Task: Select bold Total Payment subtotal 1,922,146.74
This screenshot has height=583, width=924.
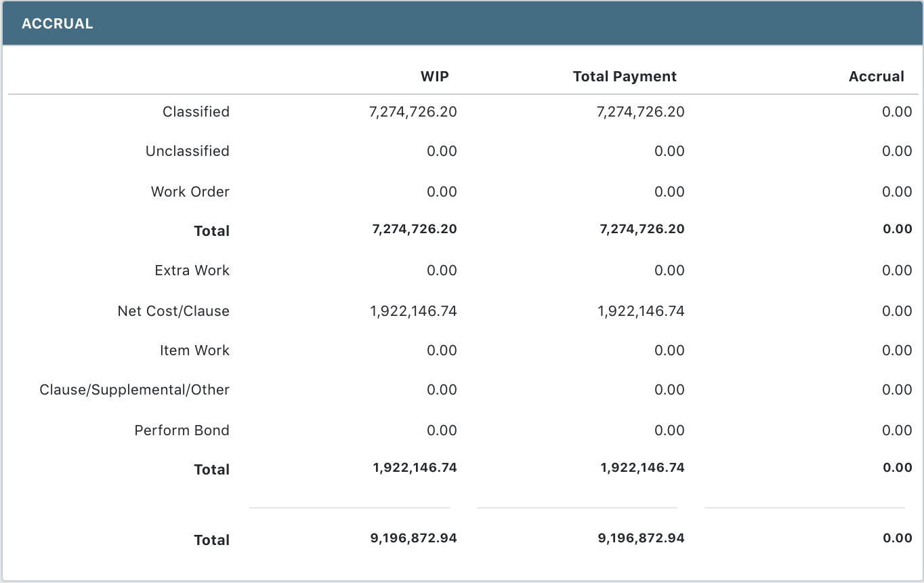Action: (643, 468)
